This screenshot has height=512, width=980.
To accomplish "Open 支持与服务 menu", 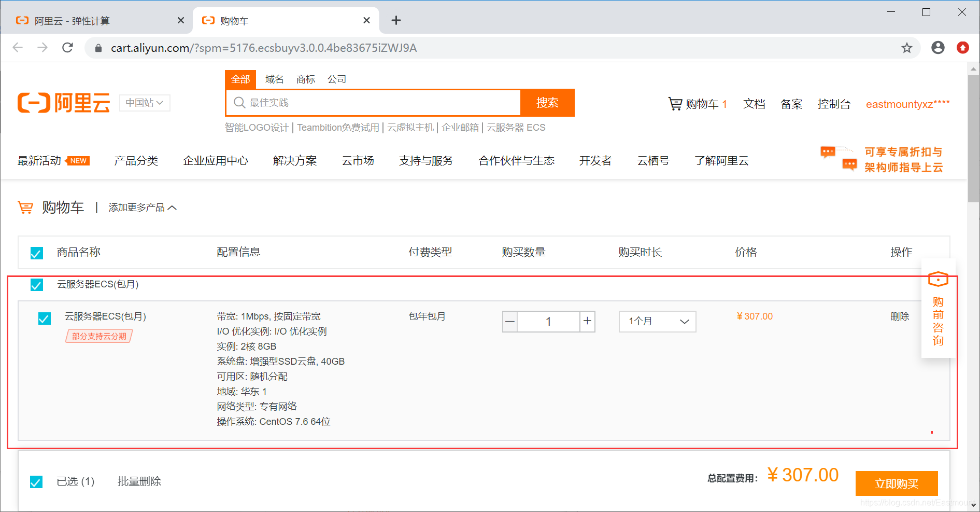I will [426, 161].
